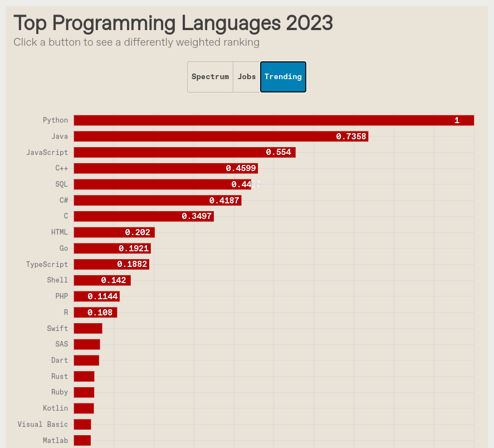This screenshot has height=448, width=494.
Task: Click the SQL bar in the ranking
Action: pos(162,184)
